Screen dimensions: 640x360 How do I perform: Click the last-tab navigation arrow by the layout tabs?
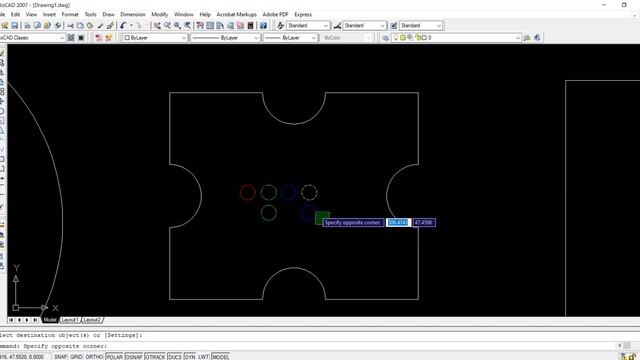pos(36,320)
